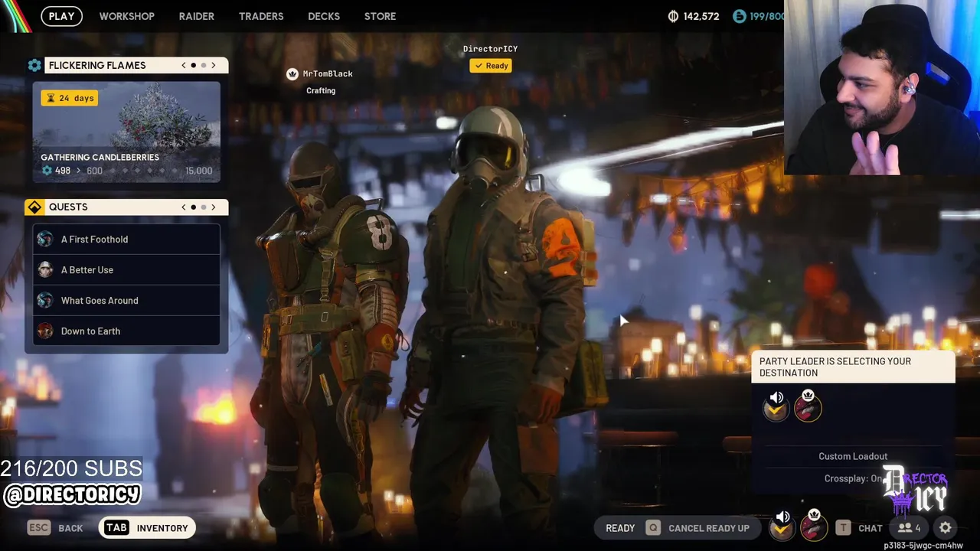The image size is (980, 551).
Task: Open the Gathering Candleberries event card
Action: click(x=126, y=132)
